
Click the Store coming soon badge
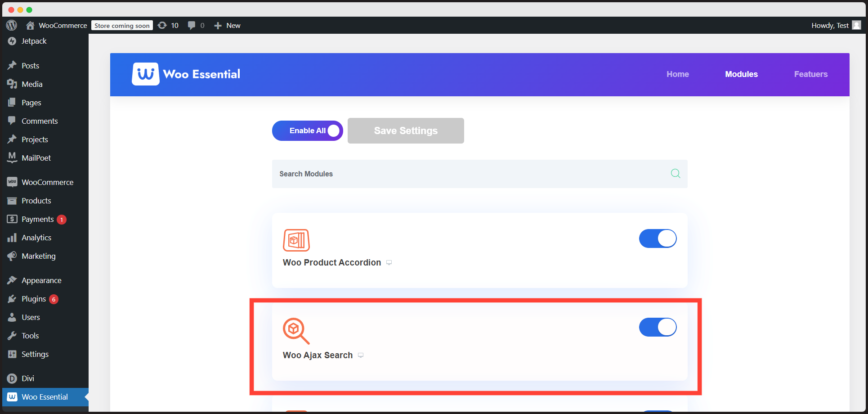tap(122, 26)
